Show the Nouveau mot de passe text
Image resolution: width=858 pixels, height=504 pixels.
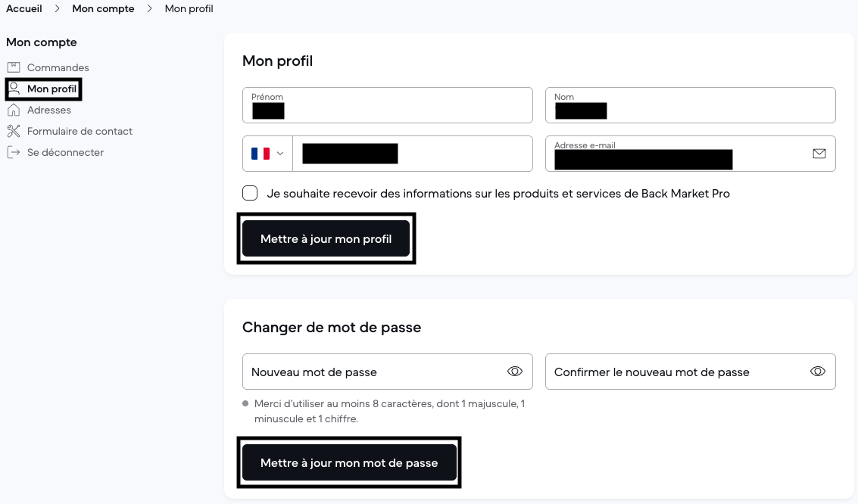(x=515, y=372)
